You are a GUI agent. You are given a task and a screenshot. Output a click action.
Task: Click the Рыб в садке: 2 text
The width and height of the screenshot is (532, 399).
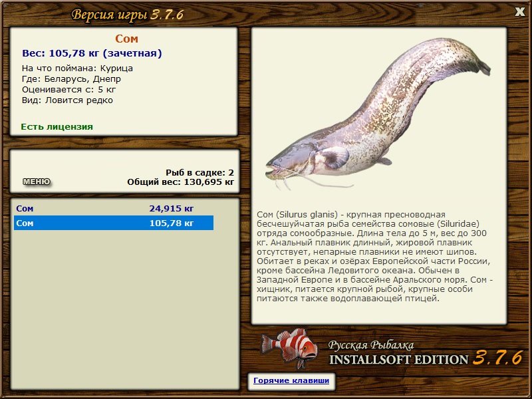200,172
